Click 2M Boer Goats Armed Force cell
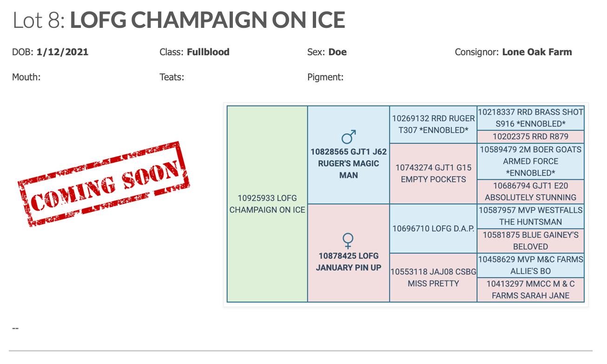607x364 pixels. (530, 161)
